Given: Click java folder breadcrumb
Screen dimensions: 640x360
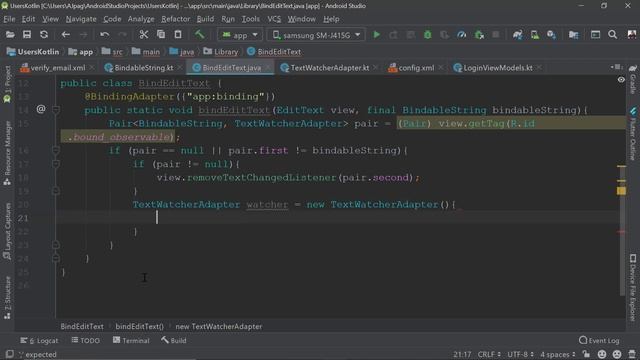Looking at the screenshot, I should click(182, 52).
